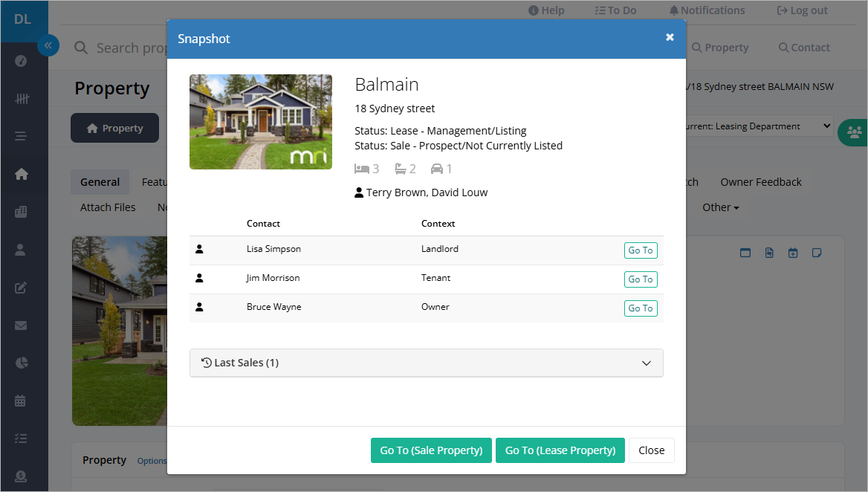Click the dark Property button with house icon
Screen dimensions: 868x492
tap(114, 128)
